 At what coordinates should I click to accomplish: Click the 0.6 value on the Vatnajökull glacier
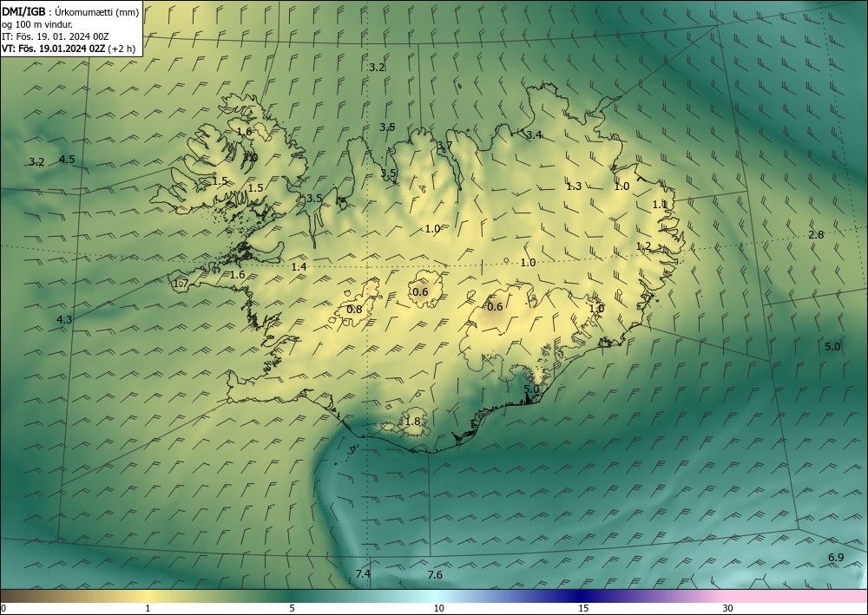coord(495,307)
